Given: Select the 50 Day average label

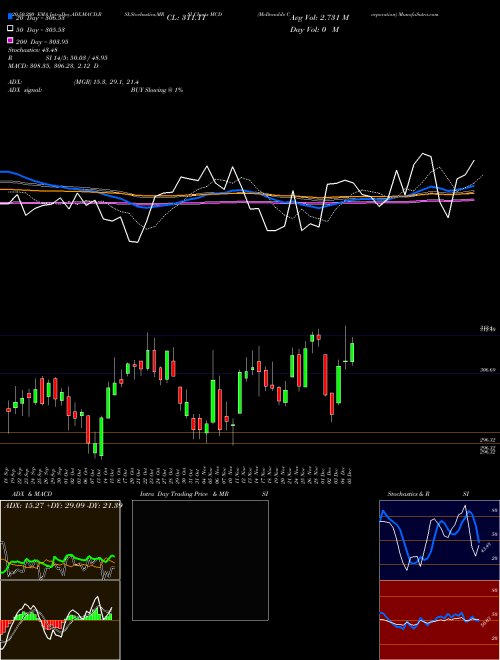Looking at the screenshot, I should click(40, 29).
